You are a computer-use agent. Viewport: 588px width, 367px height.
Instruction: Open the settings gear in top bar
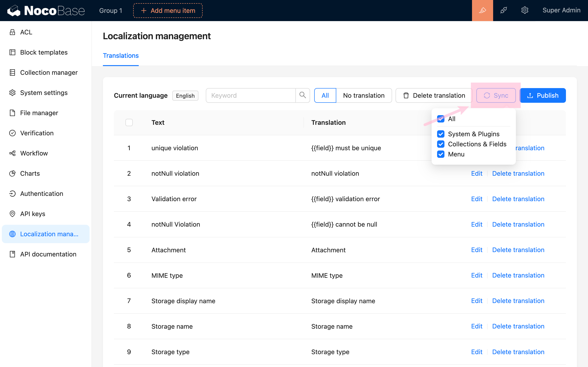[x=525, y=11]
